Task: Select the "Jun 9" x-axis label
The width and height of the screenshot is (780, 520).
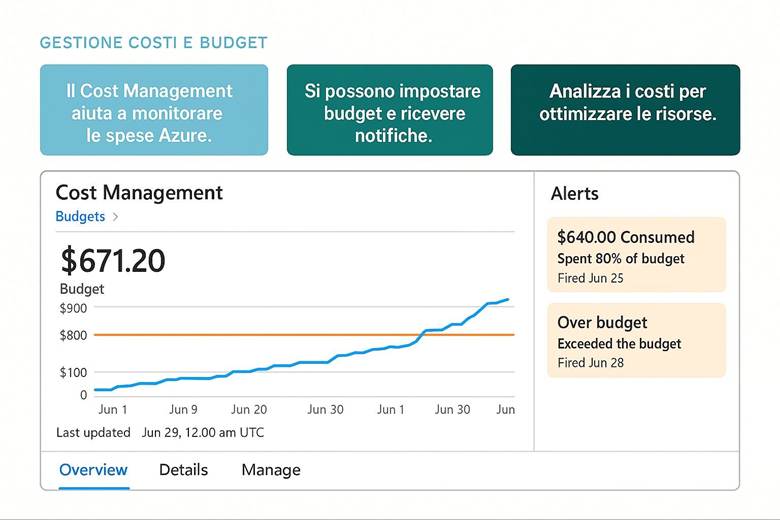Action: pyautogui.click(x=183, y=409)
